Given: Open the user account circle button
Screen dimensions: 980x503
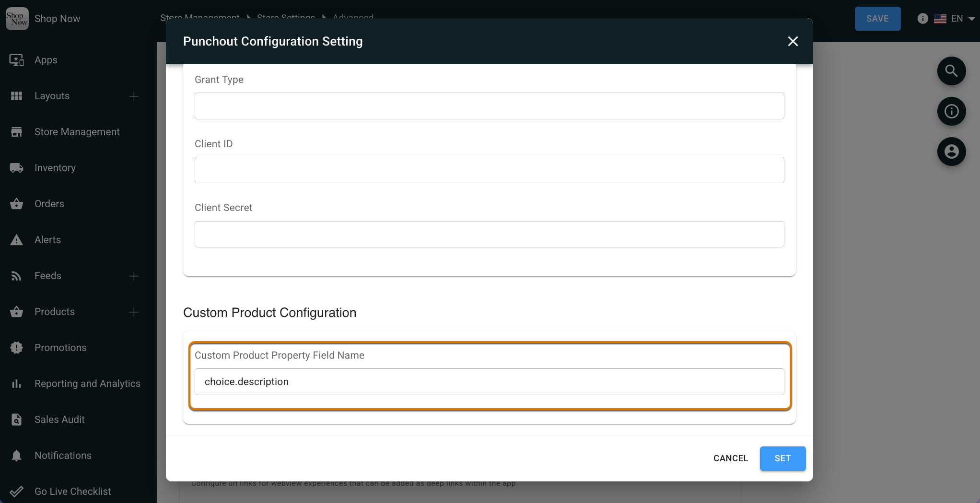Looking at the screenshot, I should (952, 152).
